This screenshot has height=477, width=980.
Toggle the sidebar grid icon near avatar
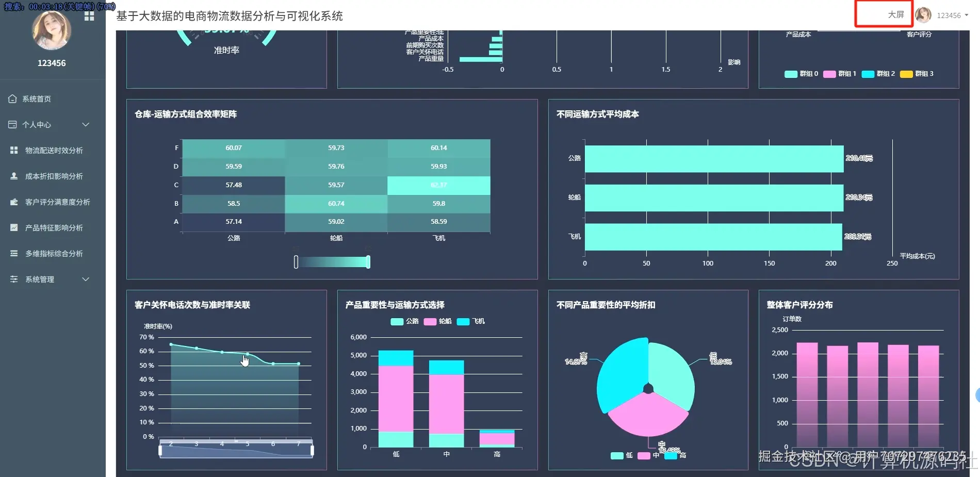coord(89,16)
